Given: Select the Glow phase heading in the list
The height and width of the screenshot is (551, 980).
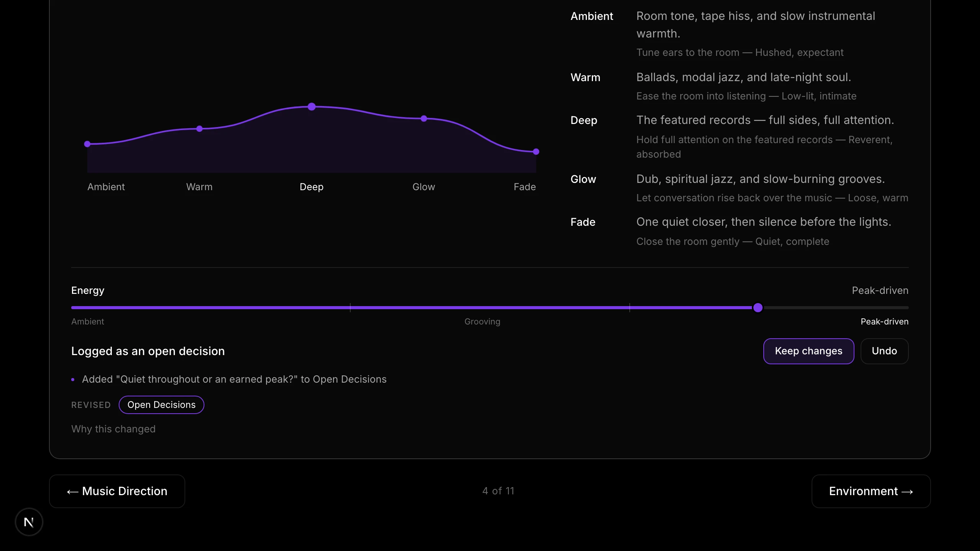Looking at the screenshot, I should pyautogui.click(x=583, y=179).
